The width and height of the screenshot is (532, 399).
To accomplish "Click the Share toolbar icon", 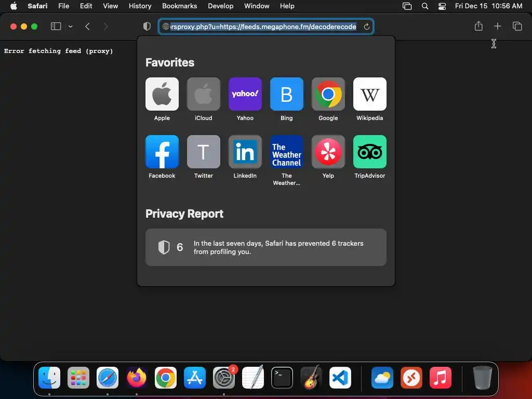I will [x=478, y=26].
